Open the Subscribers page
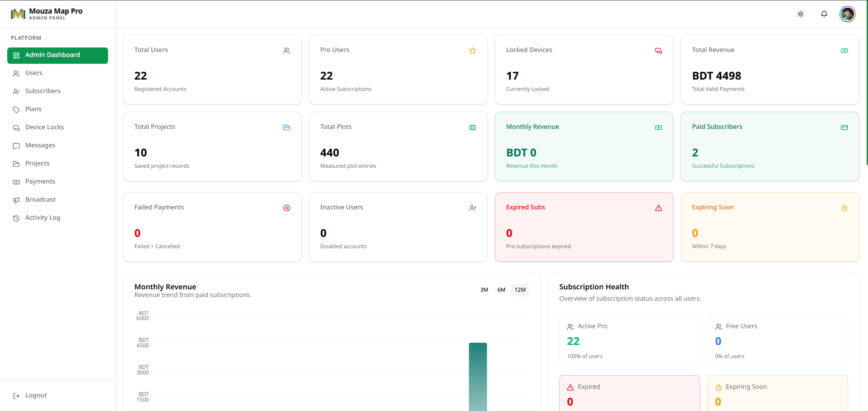The height and width of the screenshot is (411, 868). click(57, 91)
